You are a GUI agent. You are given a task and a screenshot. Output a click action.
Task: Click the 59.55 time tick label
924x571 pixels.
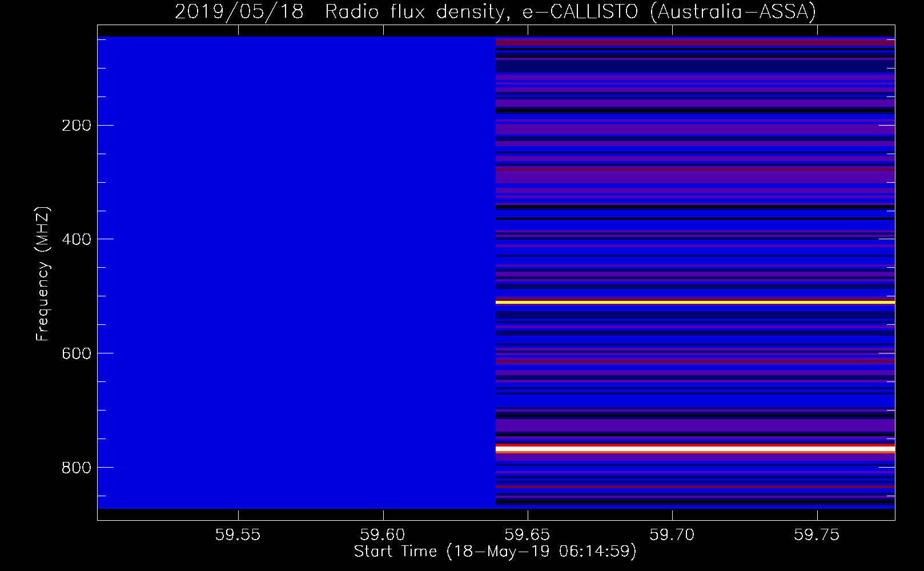[238, 535]
